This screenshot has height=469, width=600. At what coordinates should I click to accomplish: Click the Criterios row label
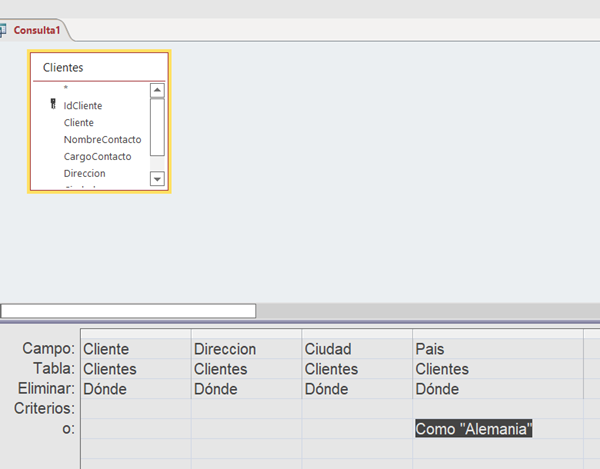(x=44, y=408)
